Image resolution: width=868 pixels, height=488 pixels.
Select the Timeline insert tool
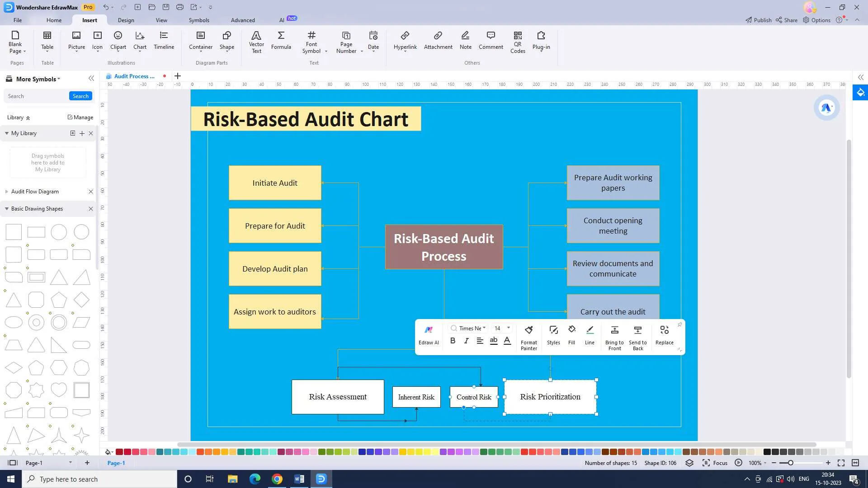[x=164, y=39]
